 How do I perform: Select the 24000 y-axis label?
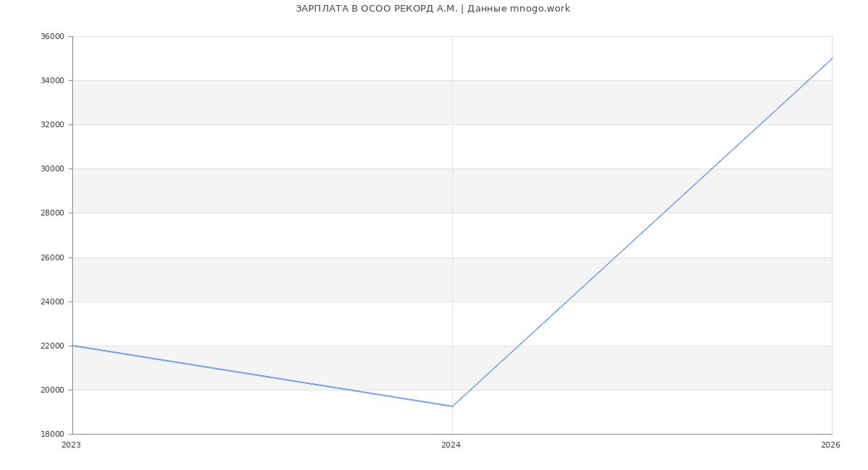(x=54, y=302)
